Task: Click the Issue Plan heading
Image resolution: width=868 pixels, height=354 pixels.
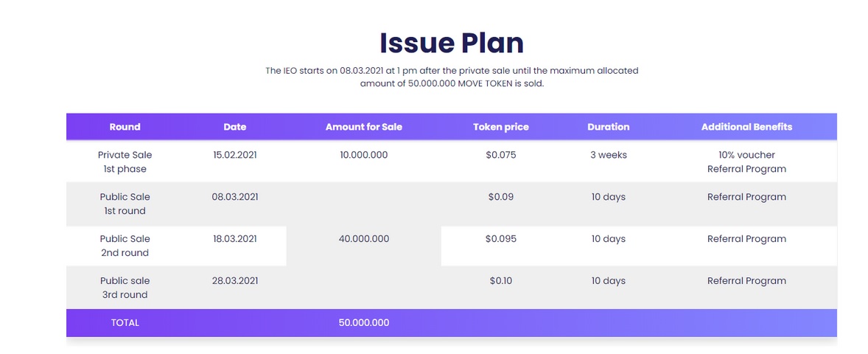Action: pos(452,44)
